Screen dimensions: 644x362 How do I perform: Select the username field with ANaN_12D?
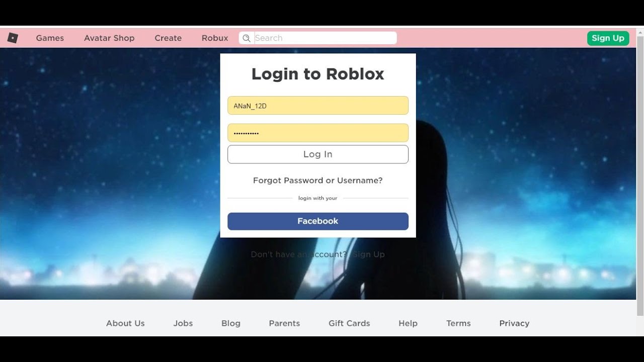318,106
